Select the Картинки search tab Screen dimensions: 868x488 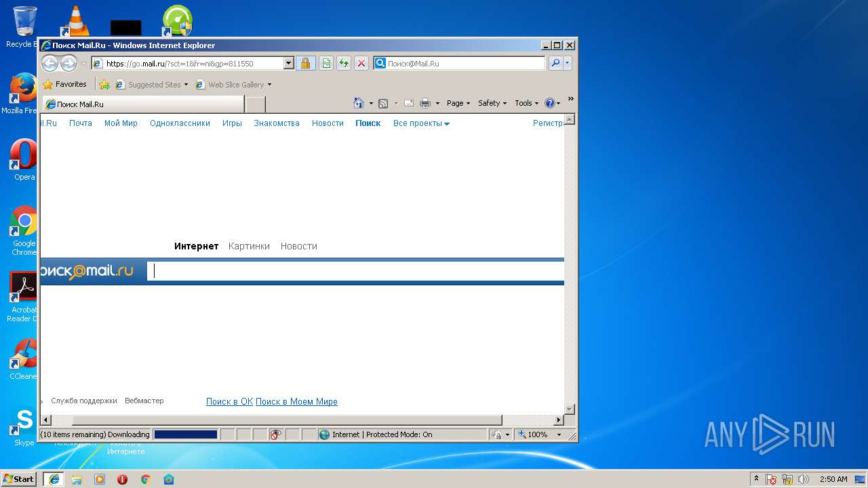(x=249, y=246)
